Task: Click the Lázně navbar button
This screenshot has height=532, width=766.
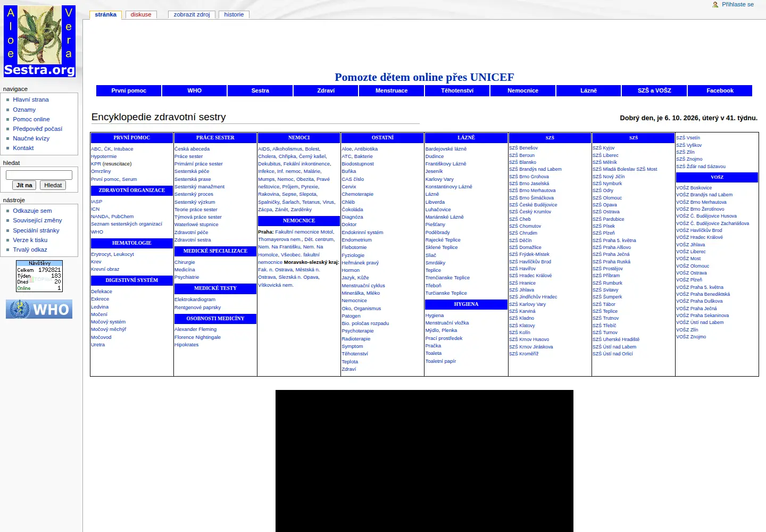Action: 589,90
